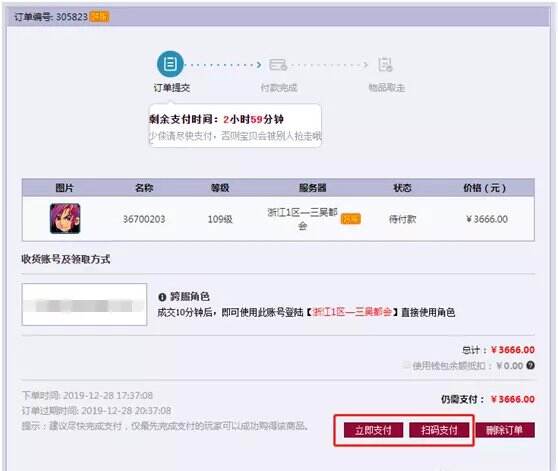Click the red 浙江1区 server link text
Viewport: 558px width, 471px height.
tap(352, 312)
